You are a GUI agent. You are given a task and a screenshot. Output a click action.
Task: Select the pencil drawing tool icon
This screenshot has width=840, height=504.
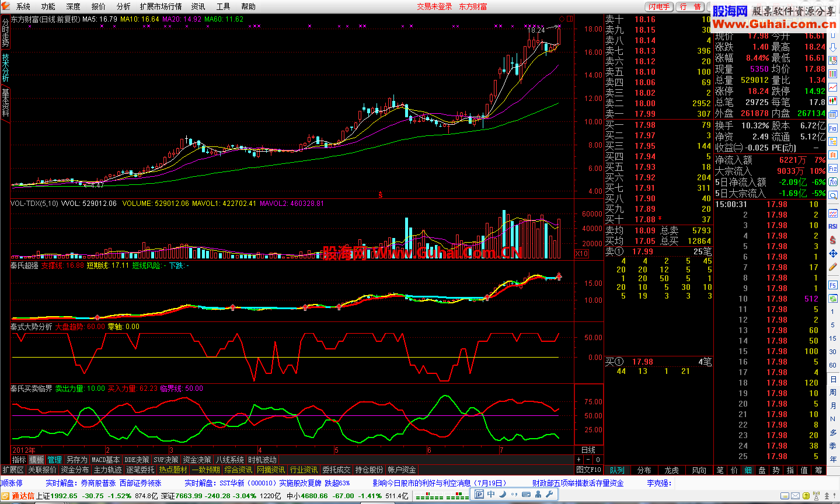pyautogui.click(x=833, y=267)
